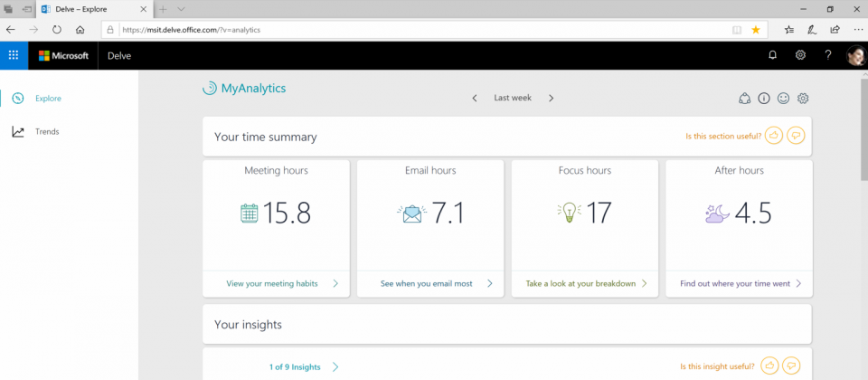Image resolution: width=868 pixels, height=380 pixels.
Task: Click the Your time summary heading
Action: [x=266, y=137]
